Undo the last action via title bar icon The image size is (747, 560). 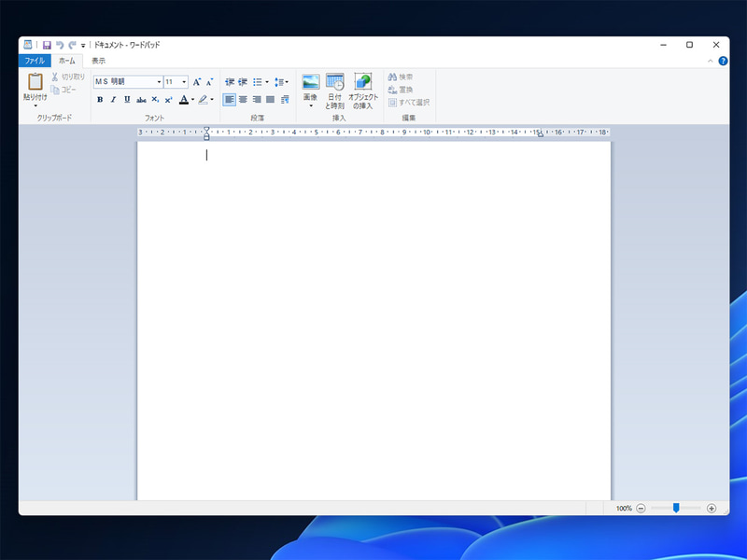(60, 45)
